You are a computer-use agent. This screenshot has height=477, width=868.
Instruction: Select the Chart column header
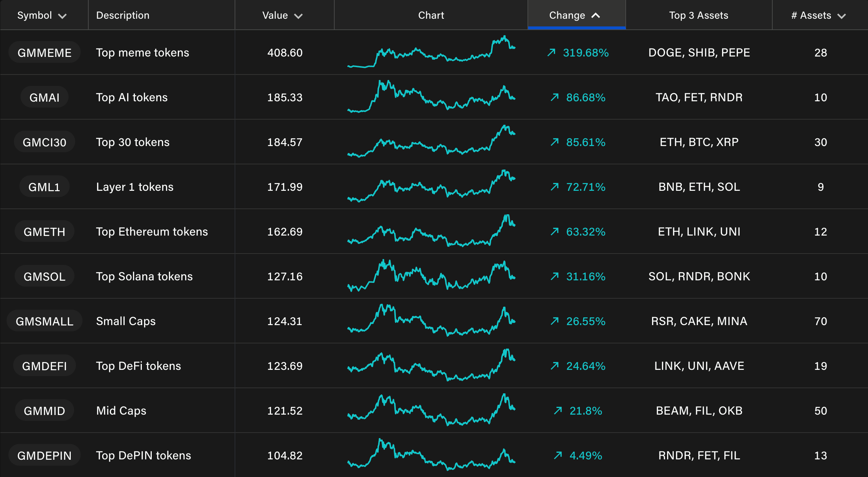coord(431,15)
